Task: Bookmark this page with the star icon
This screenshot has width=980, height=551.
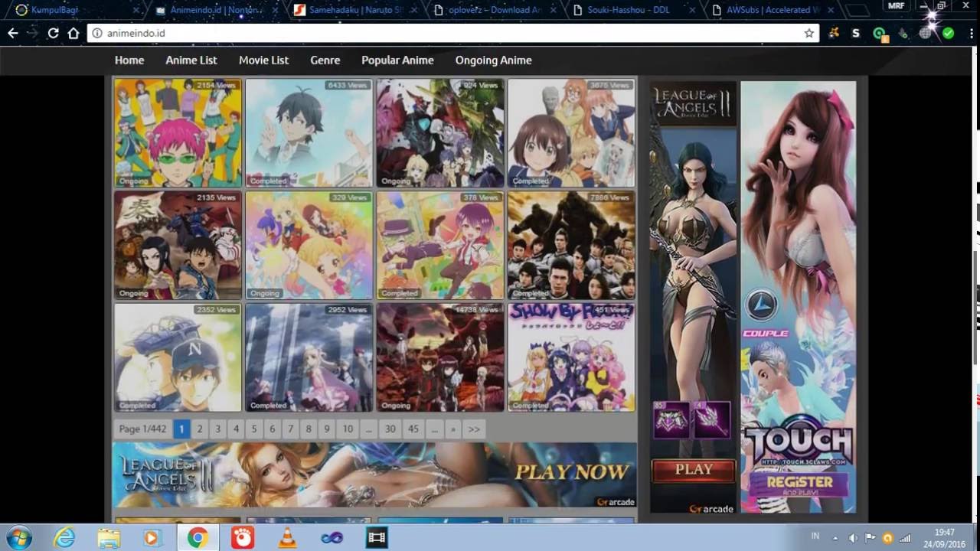Action: pos(808,33)
